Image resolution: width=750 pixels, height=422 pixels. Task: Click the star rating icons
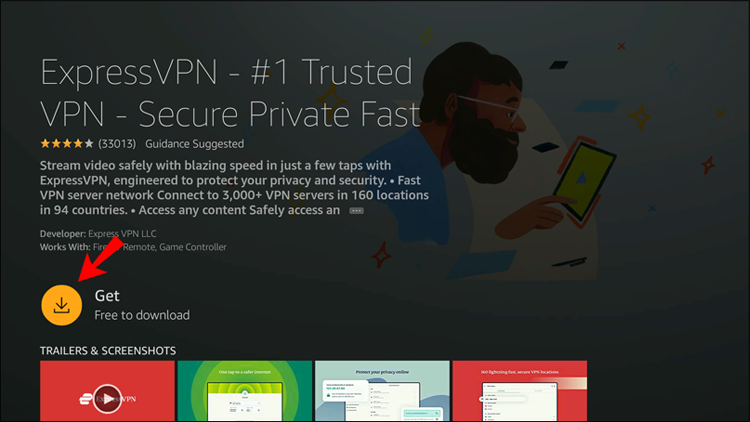(x=67, y=144)
